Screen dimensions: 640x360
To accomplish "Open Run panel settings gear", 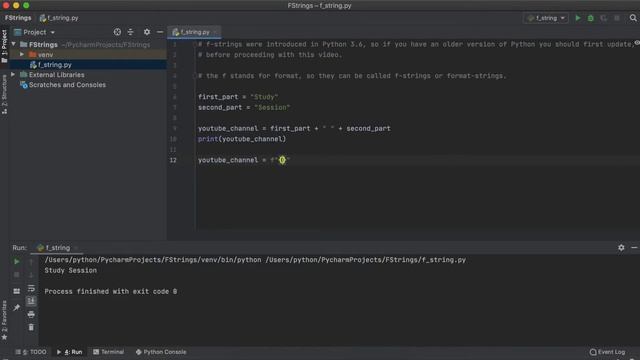I will (x=621, y=247).
